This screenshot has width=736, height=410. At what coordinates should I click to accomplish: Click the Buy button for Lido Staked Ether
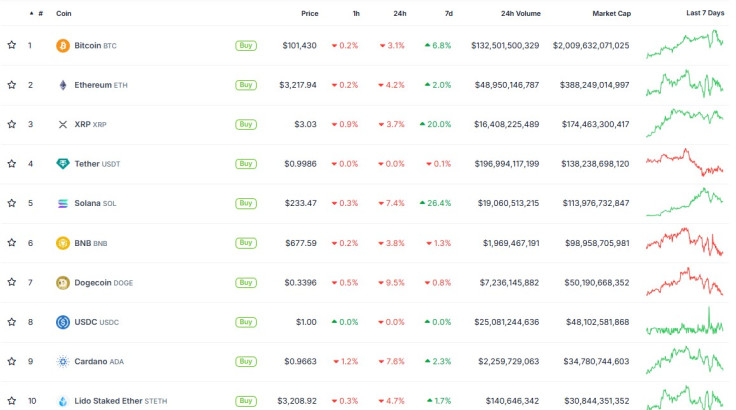click(246, 401)
